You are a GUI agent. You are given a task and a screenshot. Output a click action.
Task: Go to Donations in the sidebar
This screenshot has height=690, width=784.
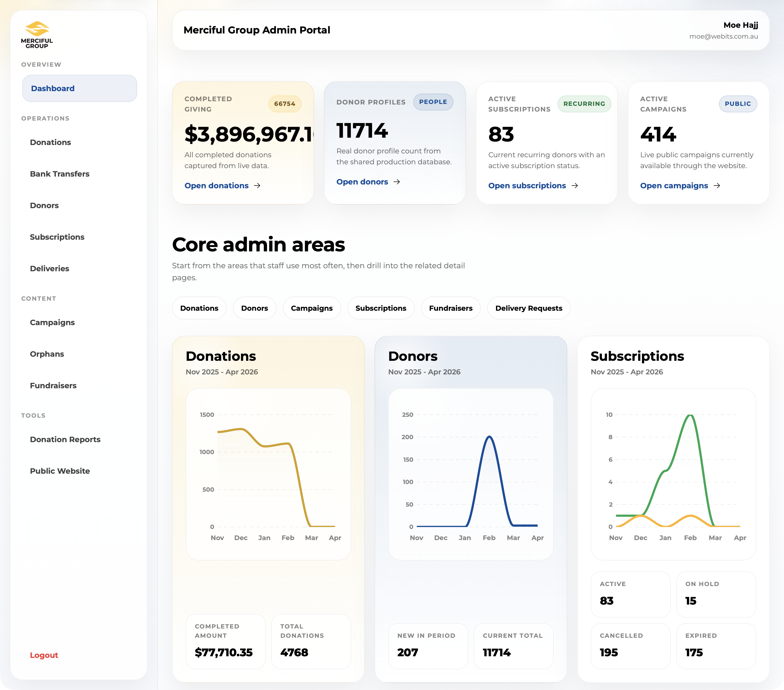pos(50,142)
